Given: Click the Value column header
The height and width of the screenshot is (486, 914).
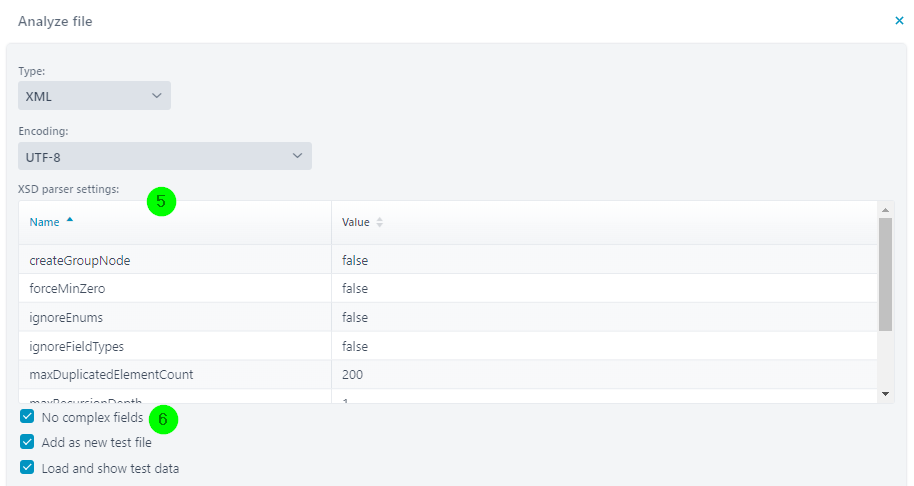Looking at the screenshot, I should click(355, 222).
